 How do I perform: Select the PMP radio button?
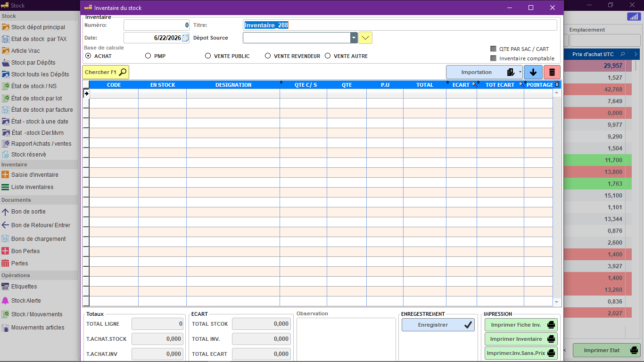[148, 56]
